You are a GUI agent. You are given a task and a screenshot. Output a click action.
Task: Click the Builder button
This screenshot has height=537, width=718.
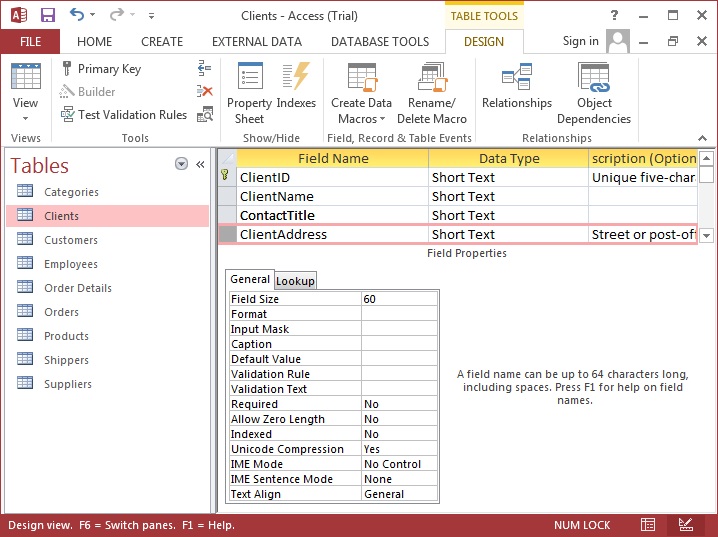tap(87, 92)
